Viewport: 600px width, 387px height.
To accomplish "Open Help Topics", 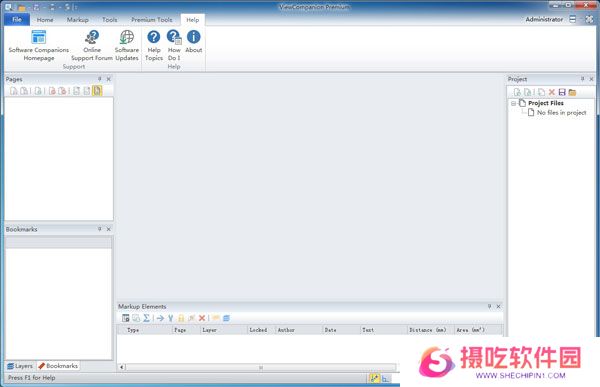I will point(154,46).
